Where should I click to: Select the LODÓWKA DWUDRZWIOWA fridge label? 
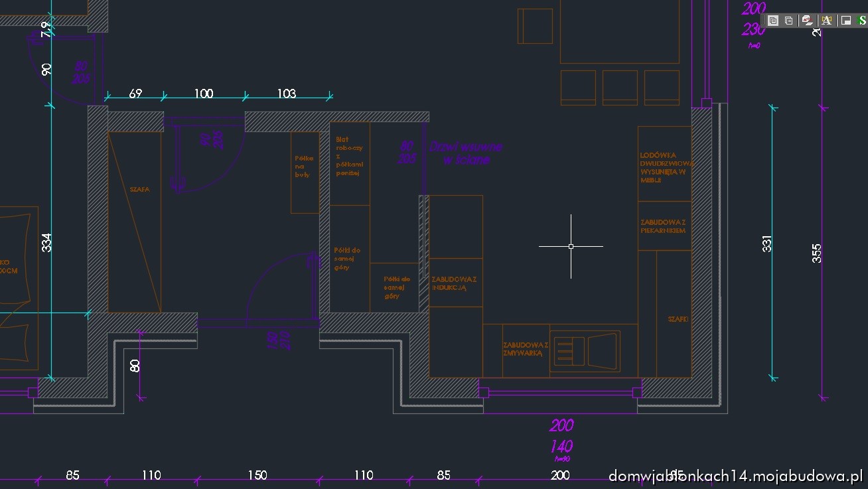pos(667,167)
